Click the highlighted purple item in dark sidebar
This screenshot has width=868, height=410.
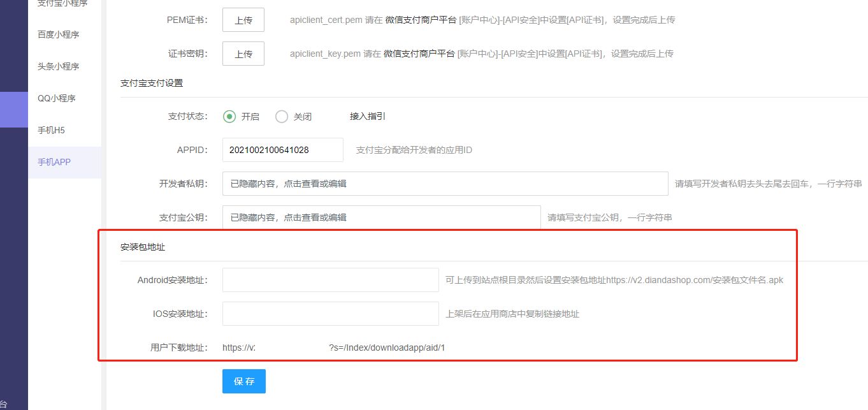pos(14,109)
